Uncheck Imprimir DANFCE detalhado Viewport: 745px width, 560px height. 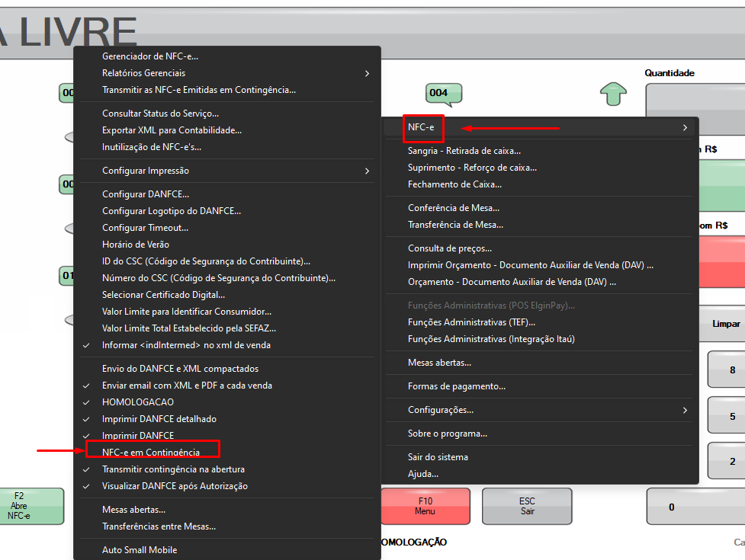coord(227,419)
